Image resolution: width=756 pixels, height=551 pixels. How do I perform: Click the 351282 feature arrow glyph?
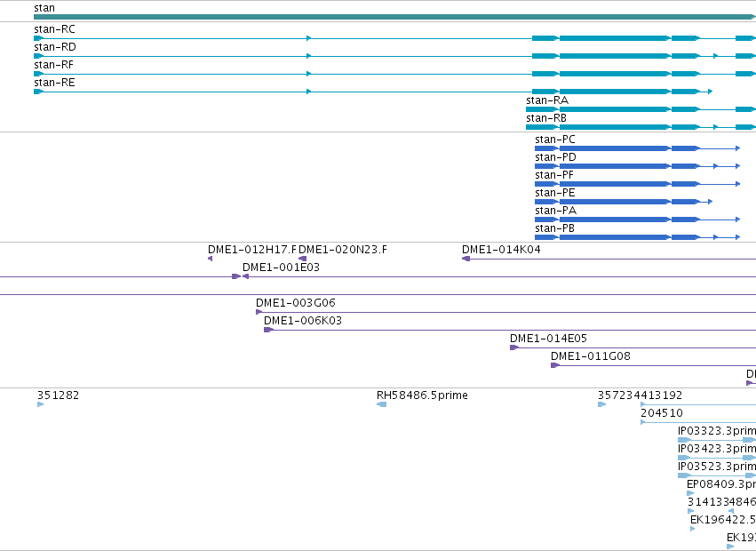pos(41,404)
